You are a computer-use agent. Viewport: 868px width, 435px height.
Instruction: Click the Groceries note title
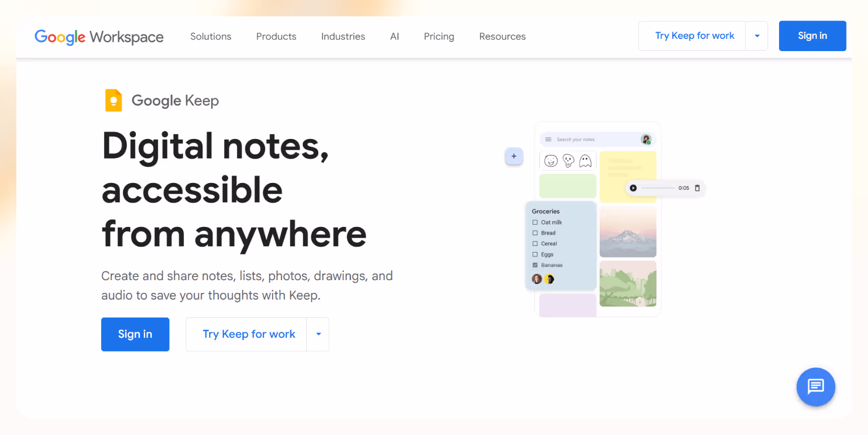[x=545, y=212]
